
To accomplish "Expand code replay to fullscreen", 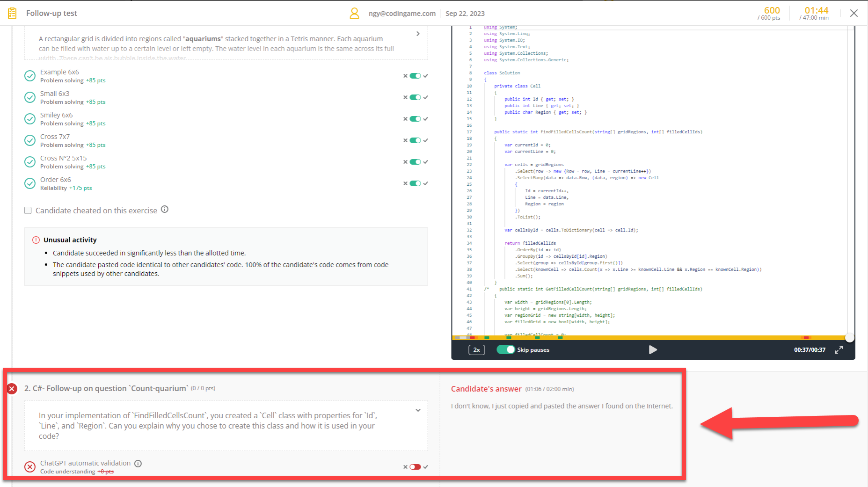I will [x=839, y=350].
